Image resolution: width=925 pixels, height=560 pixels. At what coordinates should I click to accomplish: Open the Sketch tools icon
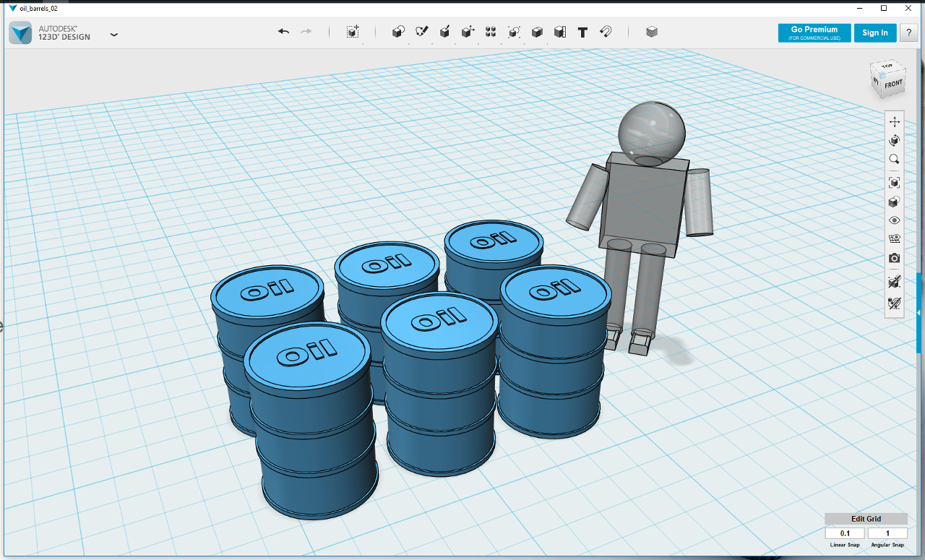pyautogui.click(x=421, y=32)
